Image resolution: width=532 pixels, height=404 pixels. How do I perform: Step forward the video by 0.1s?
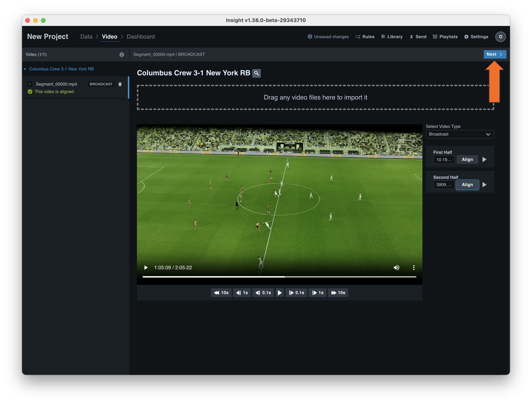pos(296,293)
